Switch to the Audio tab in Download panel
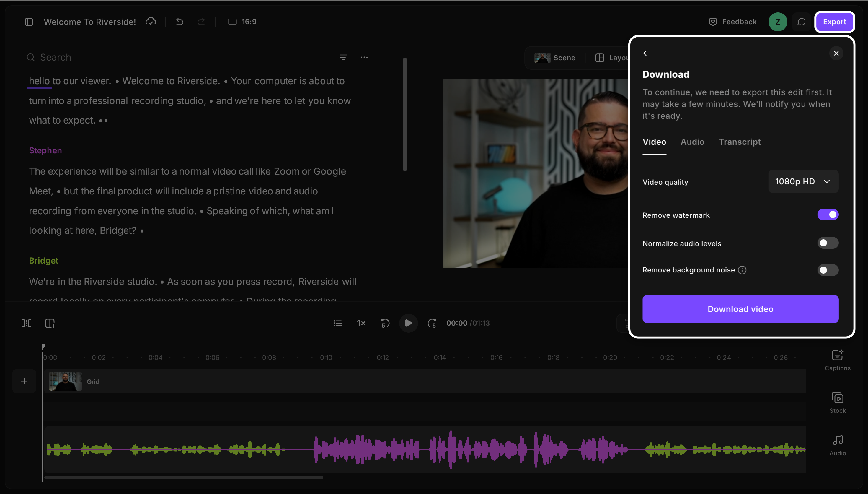868x494 pixels. coord(692,142)
